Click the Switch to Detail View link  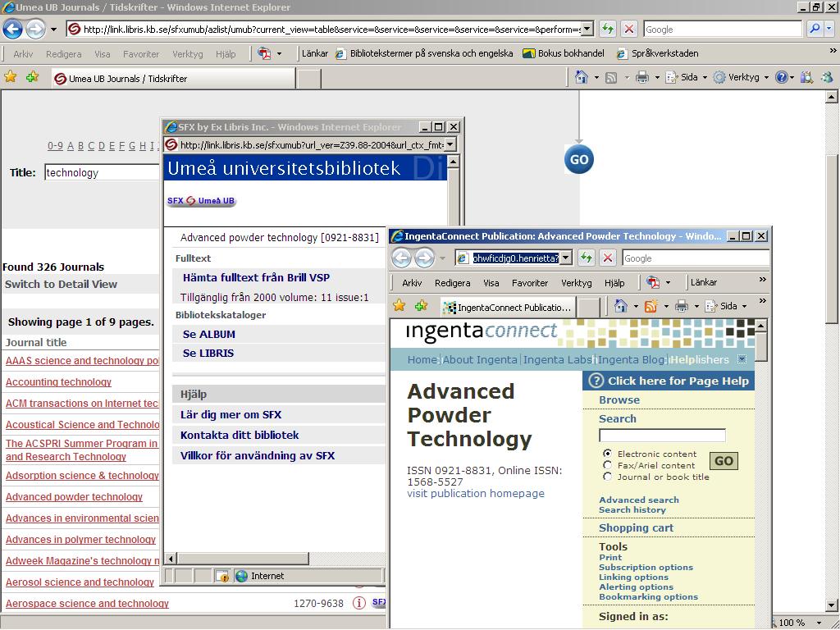61,284
